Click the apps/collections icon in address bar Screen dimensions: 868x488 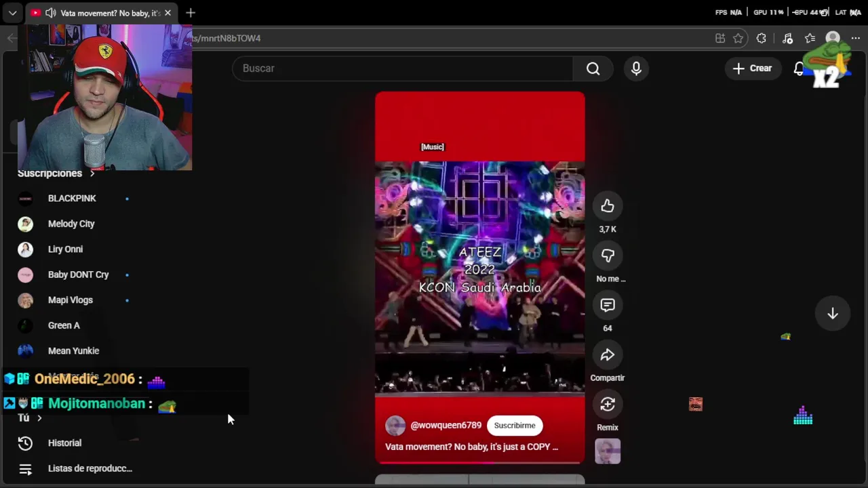coord(720,39)
